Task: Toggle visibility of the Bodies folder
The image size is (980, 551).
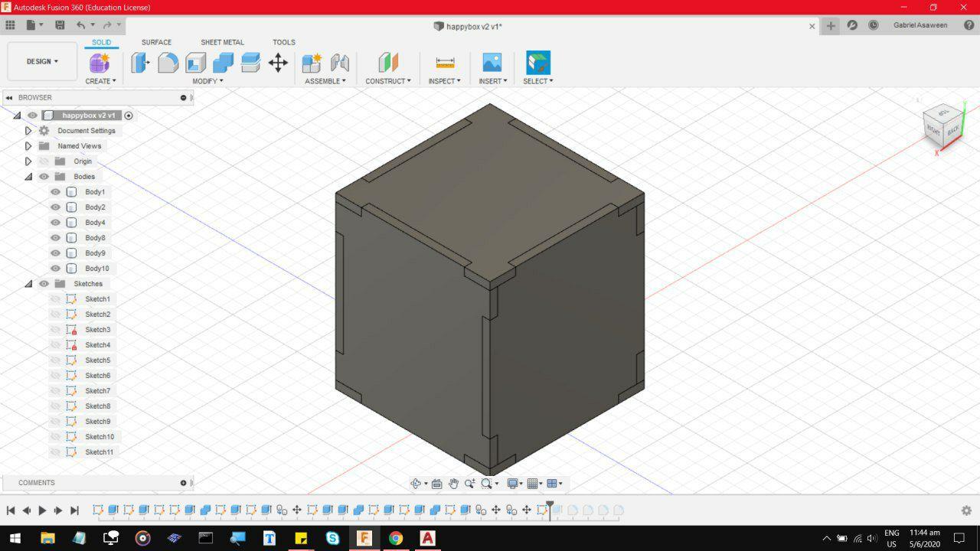Action: (44, 177)
